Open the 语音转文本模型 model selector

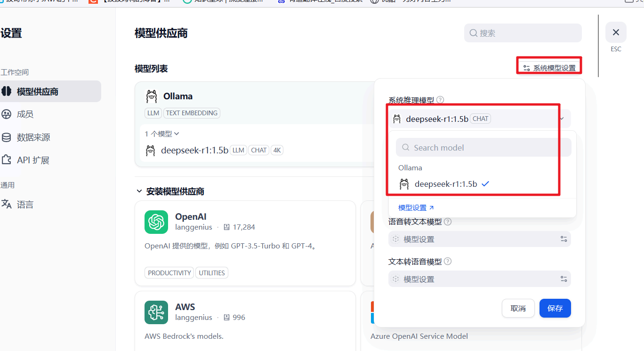tap(479, 239)
